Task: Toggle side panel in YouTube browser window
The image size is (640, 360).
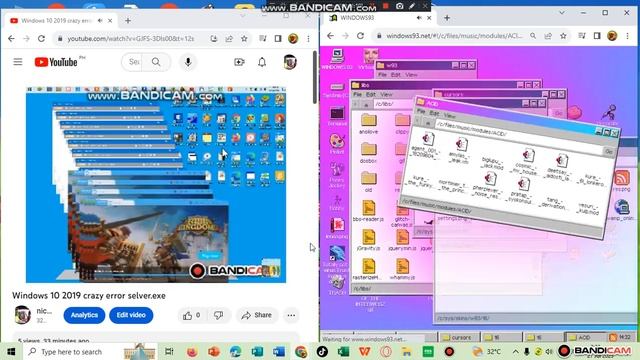Action: coord(278,38)
